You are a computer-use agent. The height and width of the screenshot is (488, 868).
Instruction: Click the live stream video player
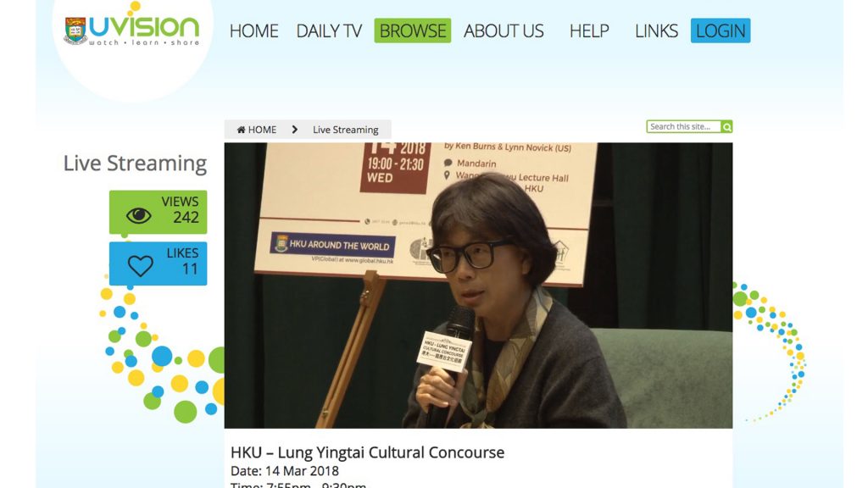coord(478,286)
